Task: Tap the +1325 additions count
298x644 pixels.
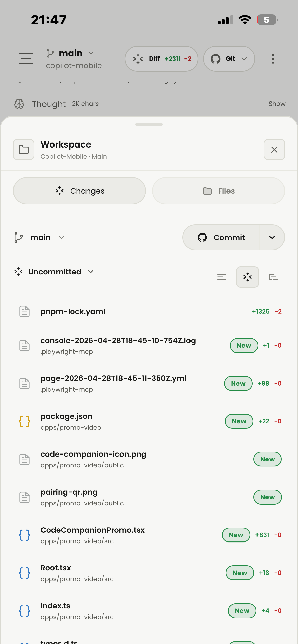Action: tap(261, 311)
